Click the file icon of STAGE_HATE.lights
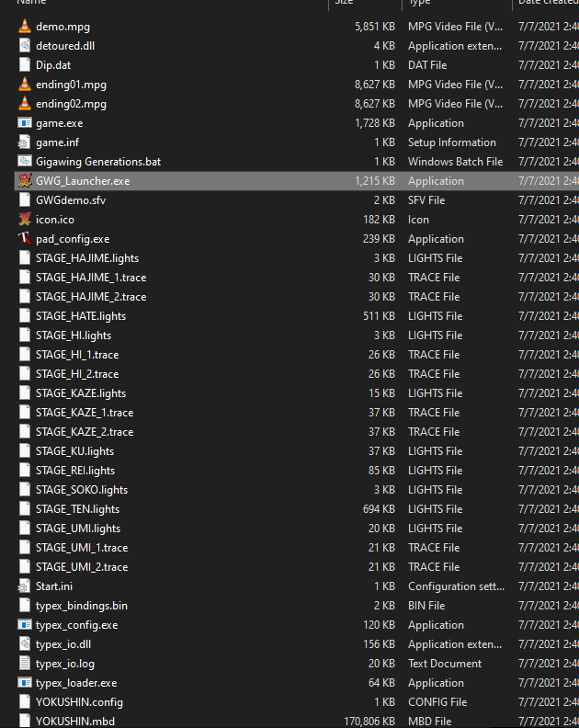 pos(25,315)
